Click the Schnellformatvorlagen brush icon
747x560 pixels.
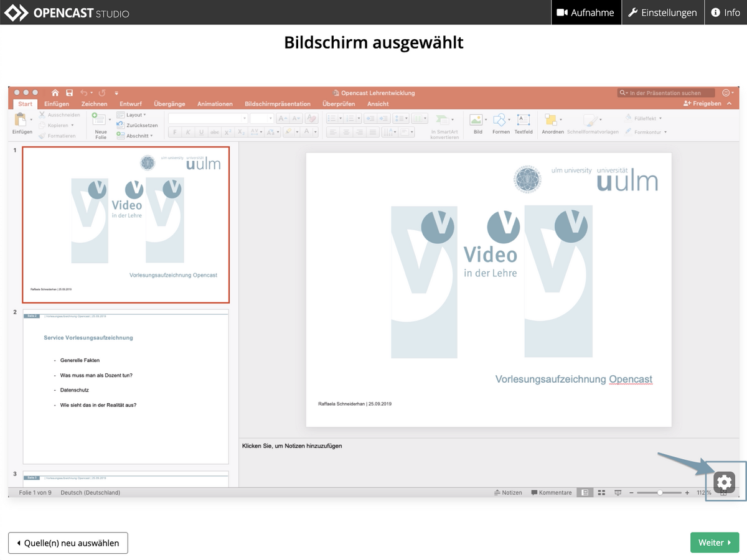coord(590,119)
